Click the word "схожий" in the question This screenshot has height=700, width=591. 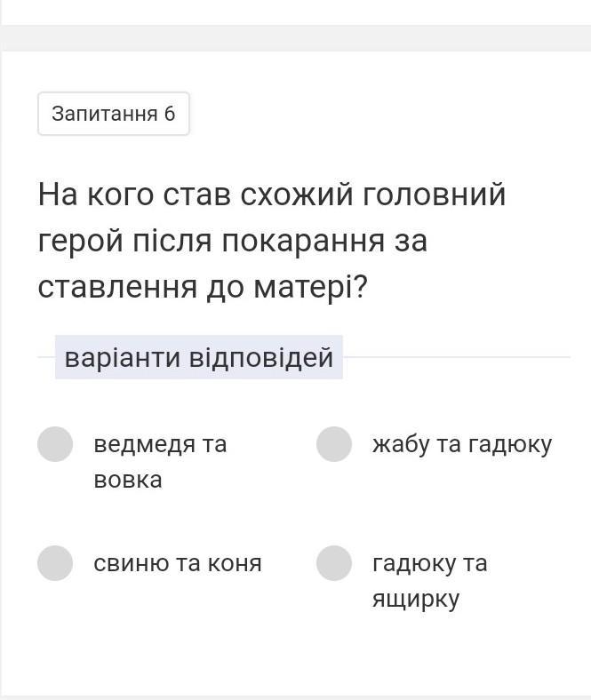pyautogui.click(x=297, y=195)
